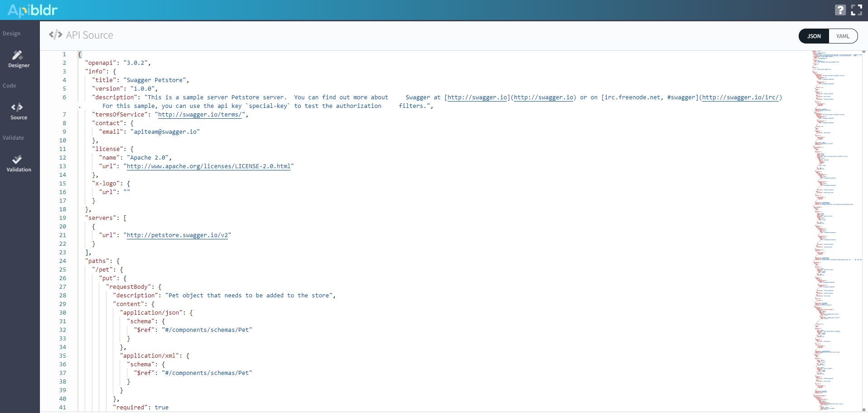Click line number 24 in the gutter
This screenshot has height=413, width=868.
tap(63, 261)
